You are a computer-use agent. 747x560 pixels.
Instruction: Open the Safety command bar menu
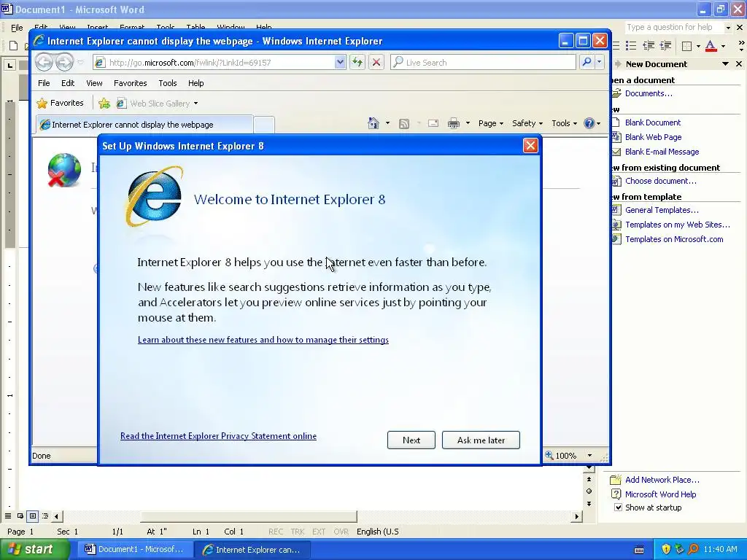[527, 123]
